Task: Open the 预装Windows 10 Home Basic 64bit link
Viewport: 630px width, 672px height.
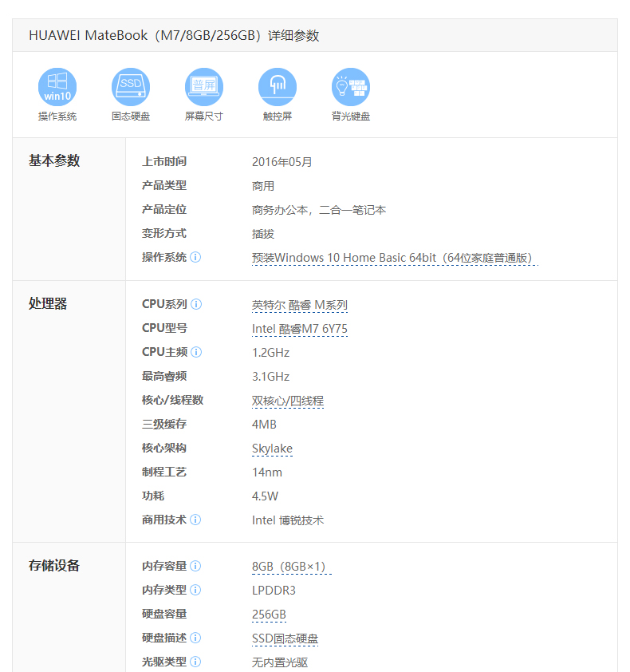Action: click(395, 258)
